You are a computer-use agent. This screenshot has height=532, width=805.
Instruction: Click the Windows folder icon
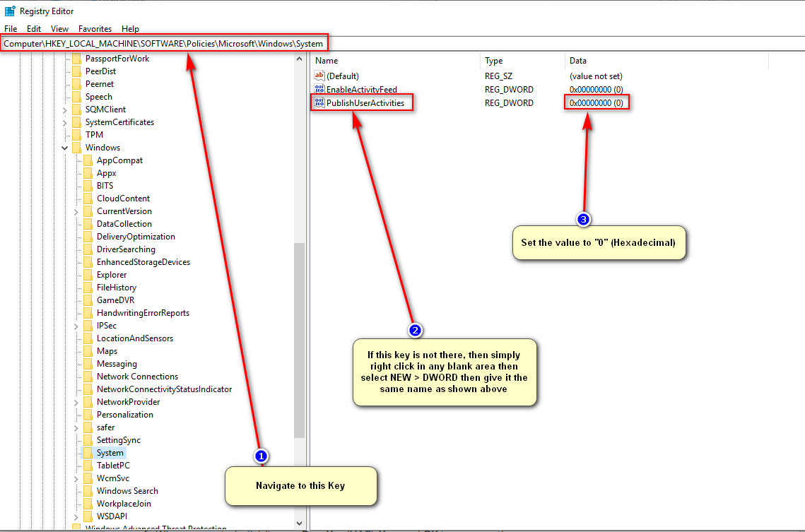click(x=76, y=148)
